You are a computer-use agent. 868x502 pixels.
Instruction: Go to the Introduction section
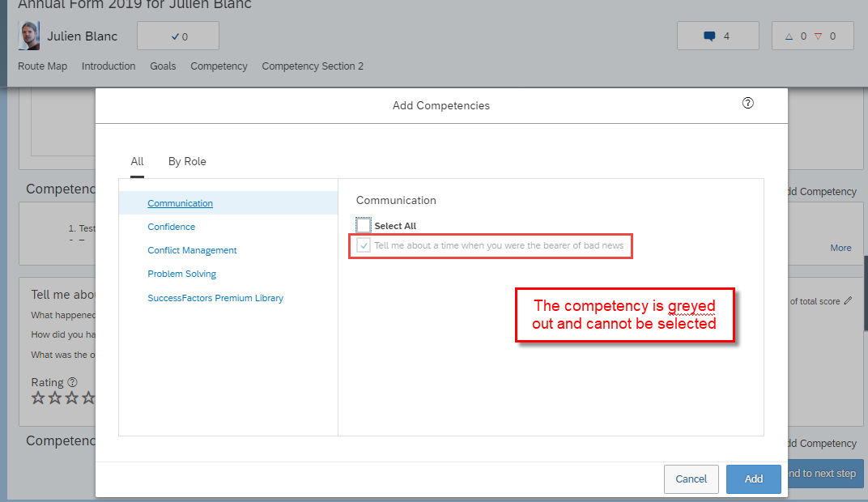click(108, 66)
